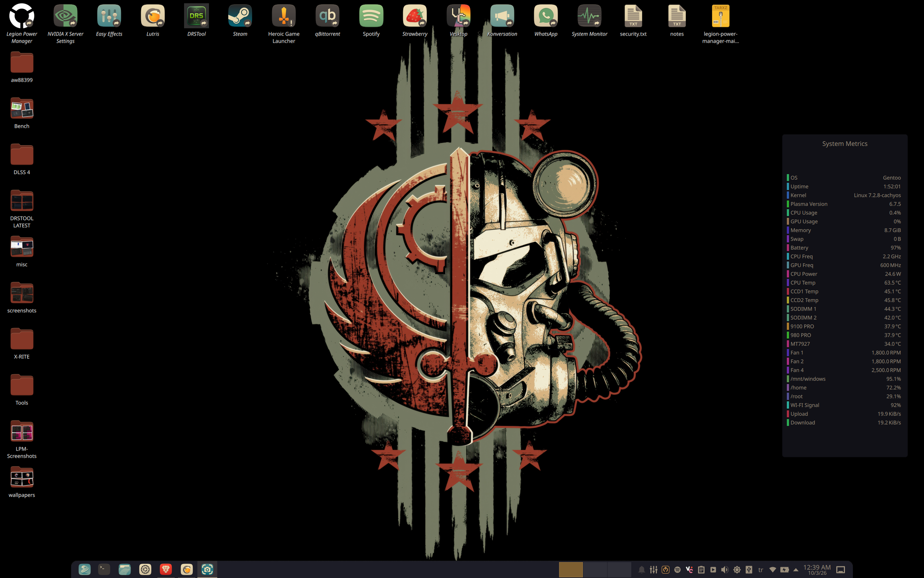Open Legion Power Manager desktop shortcut
This screenshot has width=924, height=578.
tap(22, 16)
